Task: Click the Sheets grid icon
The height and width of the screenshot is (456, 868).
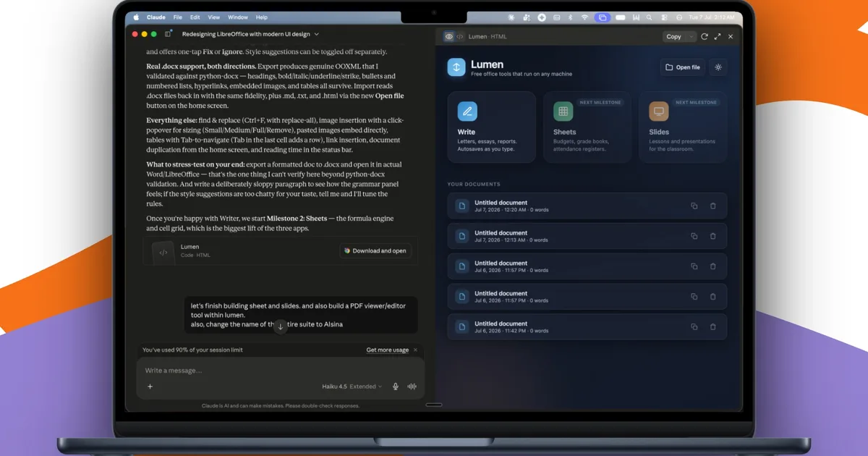Action: 563,111
